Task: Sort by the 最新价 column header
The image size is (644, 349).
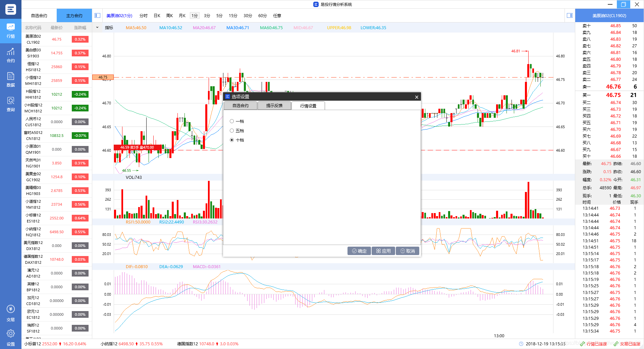Action: pos(57,28)
